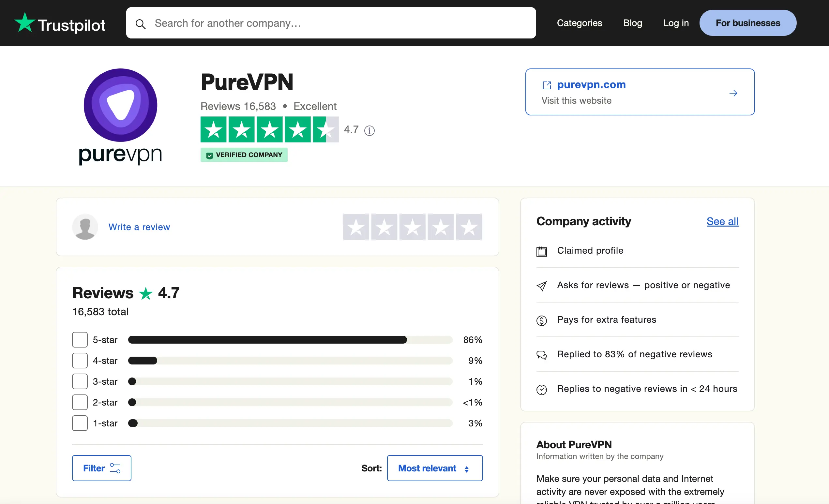Check the 1-star filter checkbox
829x504 pixels.
[x=80, y=423]
